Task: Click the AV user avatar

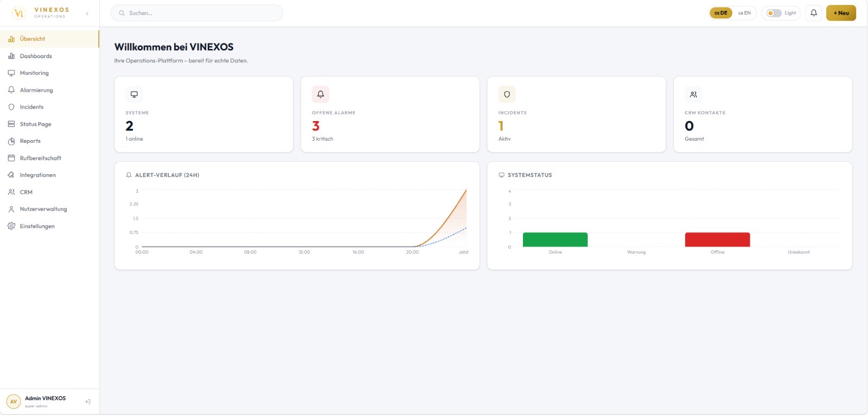Action: pos(14,402)
